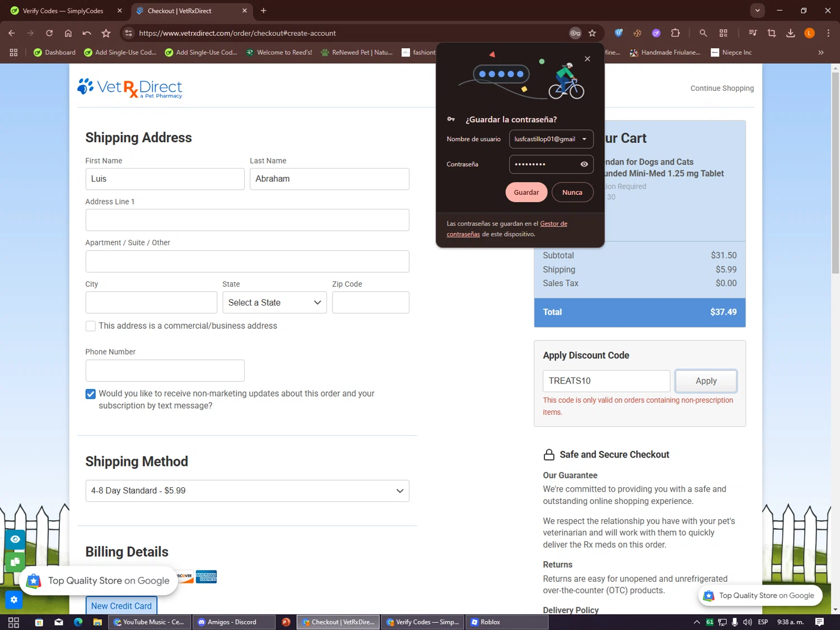840x630 pixels.
Task: Uncheck the text message updates checkbox
Action: [90, 394]
